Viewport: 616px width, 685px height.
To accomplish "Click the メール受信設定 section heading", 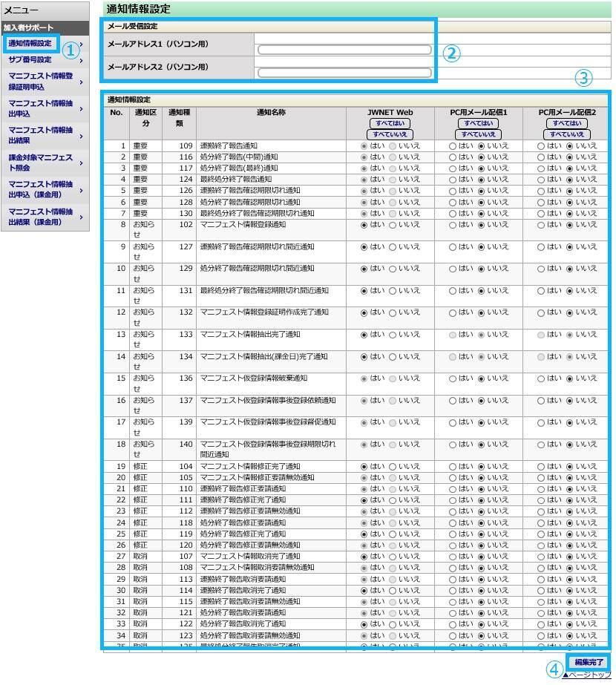I will 132,26.
